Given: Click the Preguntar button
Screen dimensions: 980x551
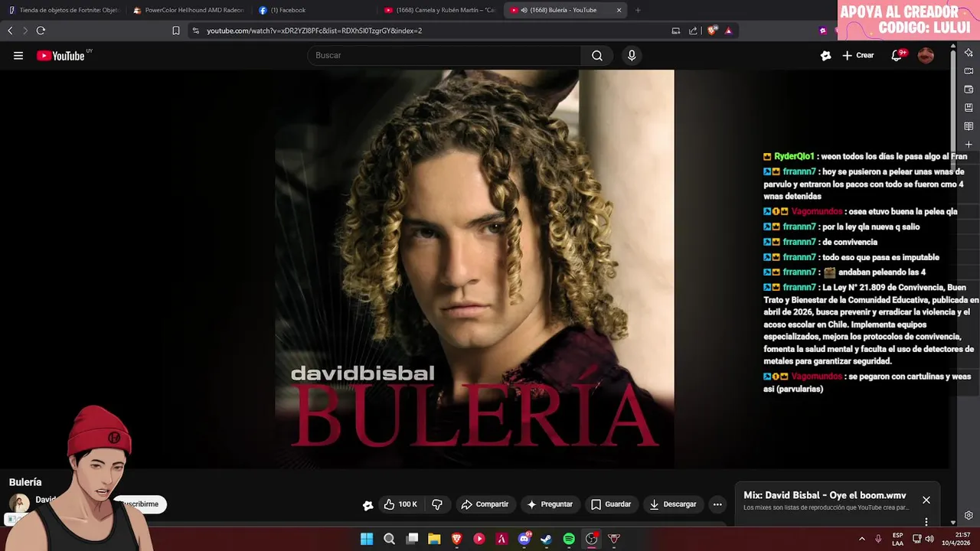Looking at the screenshot, I should pos(550,504).
